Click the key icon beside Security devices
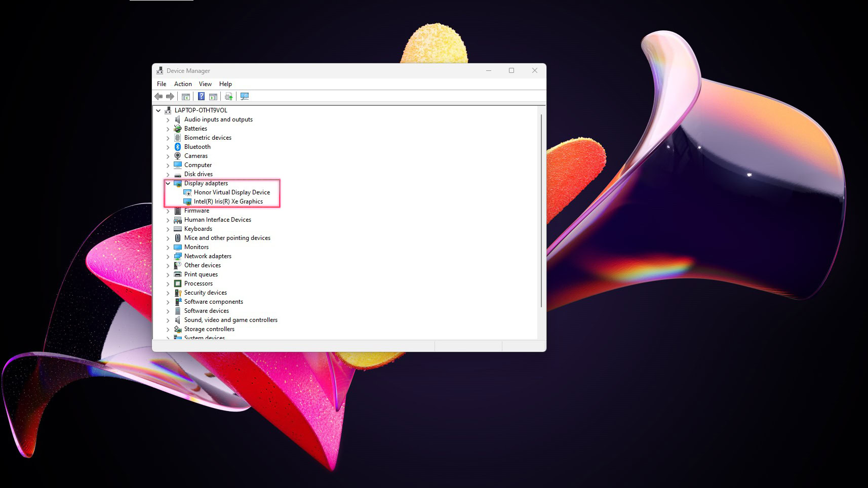This screenshot has width=868, height=488. (x=178, y=293)
